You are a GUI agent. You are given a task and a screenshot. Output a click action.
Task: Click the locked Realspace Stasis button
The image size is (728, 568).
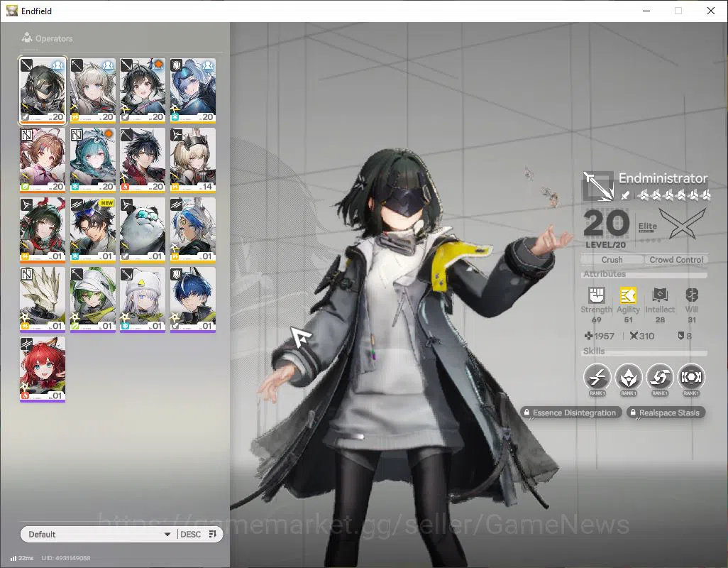(666, 413)
